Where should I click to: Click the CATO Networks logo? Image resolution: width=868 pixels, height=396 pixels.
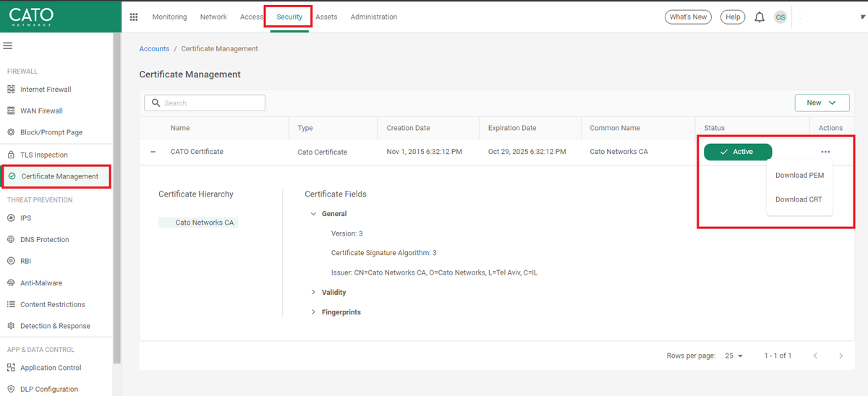click(x=30, y=17)
